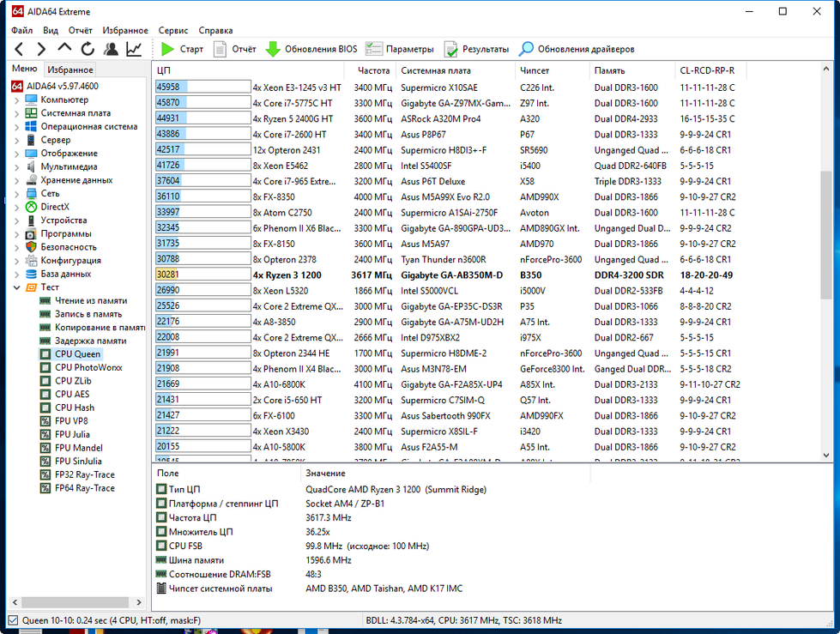Collapse the Тест tree node
Screen dimensions: 840x634
(x=16, y=287)
